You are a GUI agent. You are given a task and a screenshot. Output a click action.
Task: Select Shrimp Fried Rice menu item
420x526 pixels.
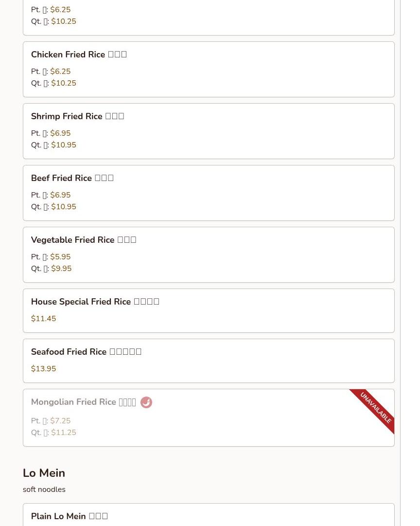(x=77, y=116)
